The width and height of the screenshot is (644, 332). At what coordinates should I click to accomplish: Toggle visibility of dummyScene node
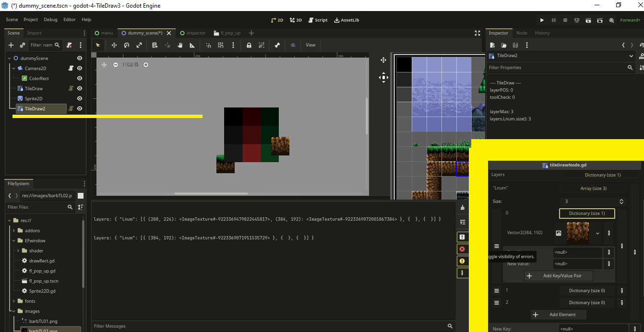tap(80, 58)
